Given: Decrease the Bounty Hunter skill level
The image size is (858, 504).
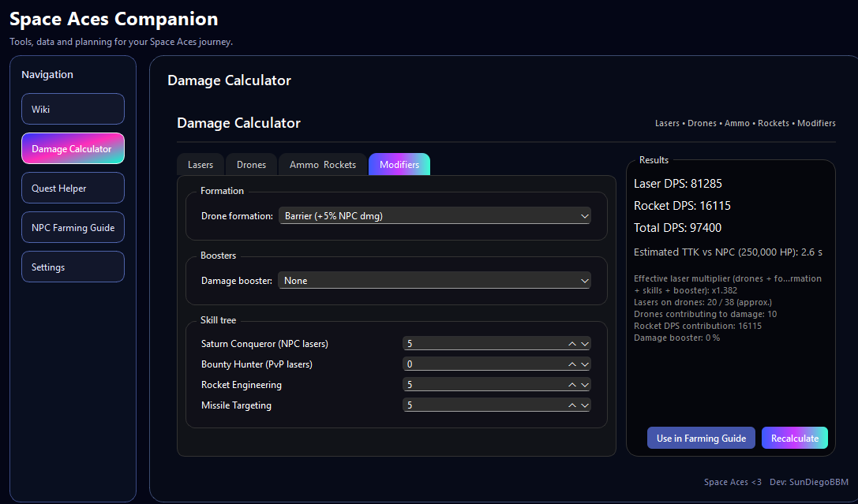Looking at the screenshot, I should pyautogui.click(x=584, y=364).
